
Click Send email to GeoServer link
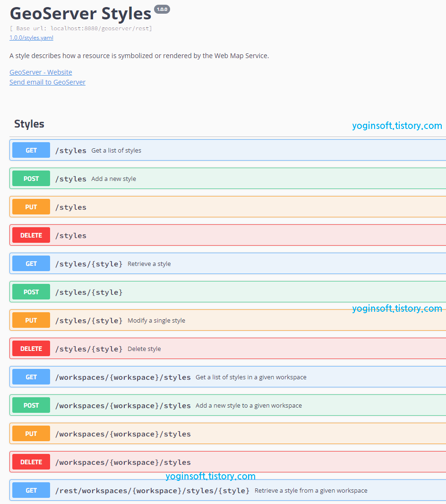[x=47, y=82]
